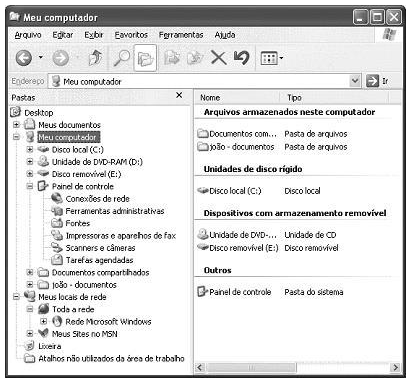Click the Ir go button
The image size is (411, 383).
tap(377, 81)
